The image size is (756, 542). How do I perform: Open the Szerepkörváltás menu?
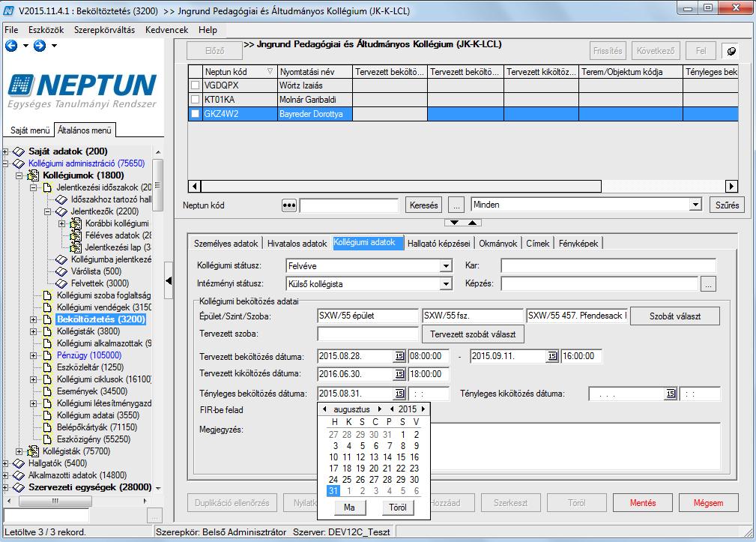click(x=105, y=30)
